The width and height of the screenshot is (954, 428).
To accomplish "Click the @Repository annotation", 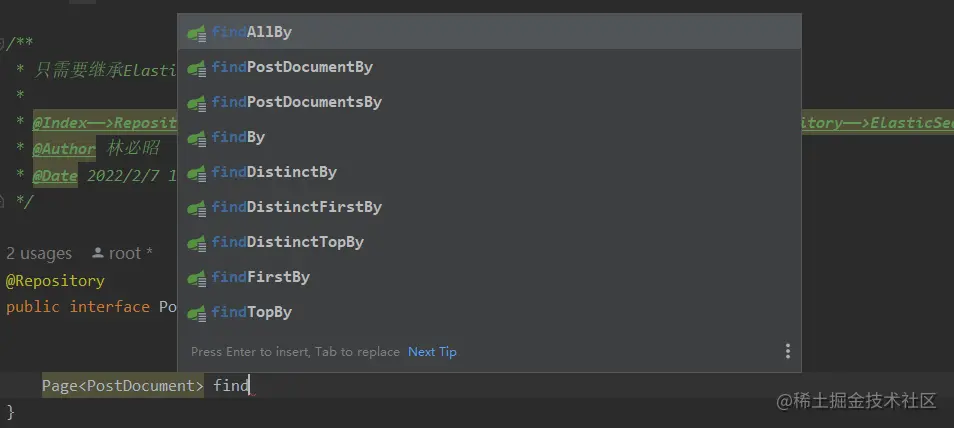I will tap(55, 281).
